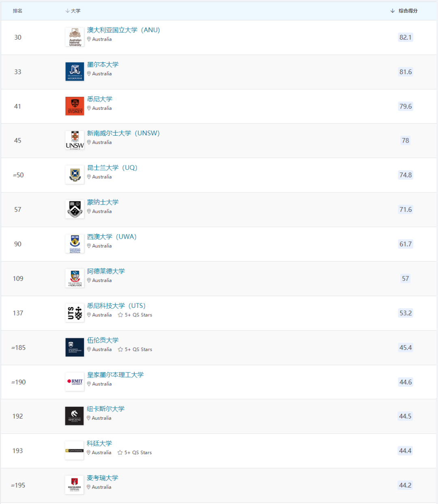Open 澳大利亚国立大学 (ANU) link
Image resolution: width=438 pixels, height=504 pixels.
coord(123,30)
